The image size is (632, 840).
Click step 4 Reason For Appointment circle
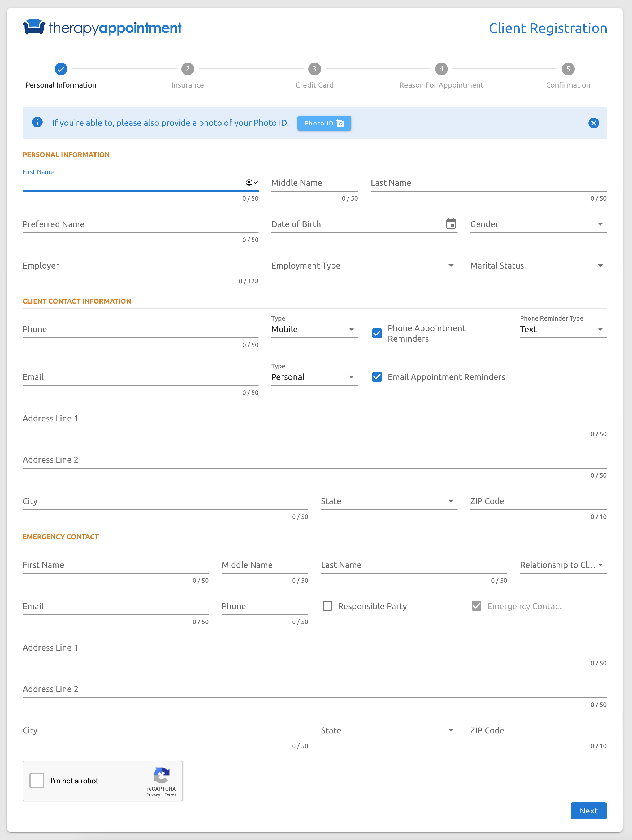pyautogui.click(x=441, y=69)
